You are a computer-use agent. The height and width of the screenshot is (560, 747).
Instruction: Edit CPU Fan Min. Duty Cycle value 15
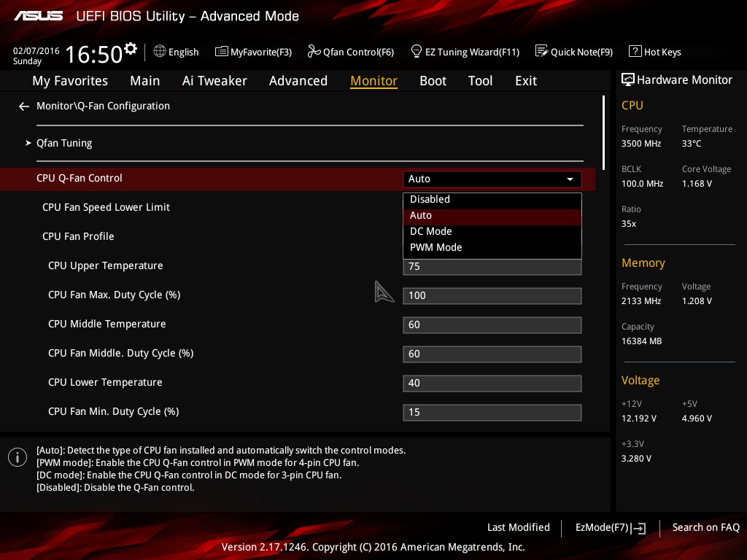pos(492,413)
